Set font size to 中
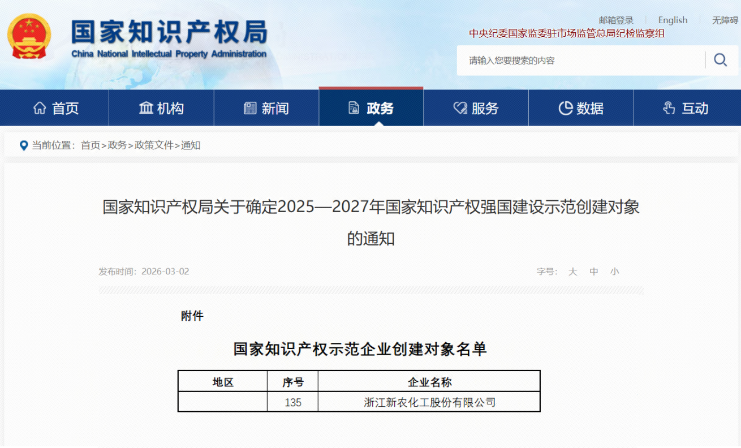This screenshot has height=448, width=741. pos(594,272)
